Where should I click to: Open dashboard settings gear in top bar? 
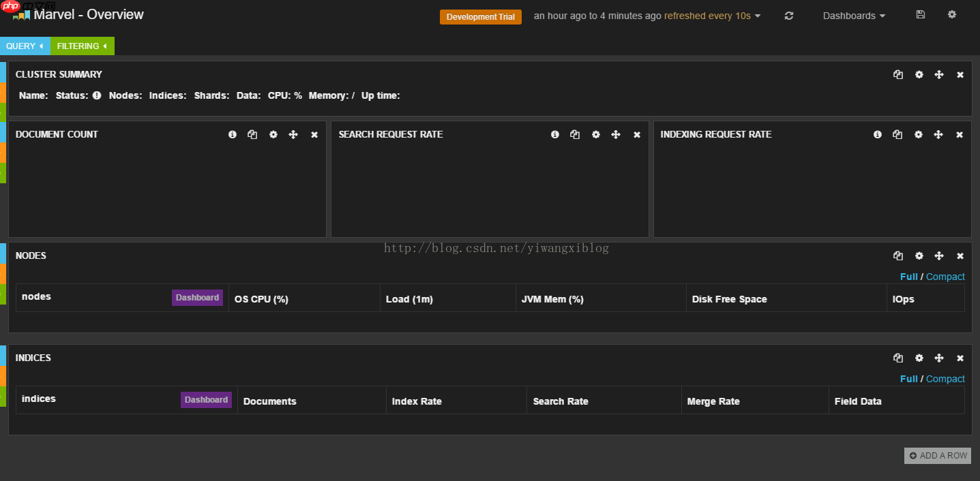pos(952,14)
